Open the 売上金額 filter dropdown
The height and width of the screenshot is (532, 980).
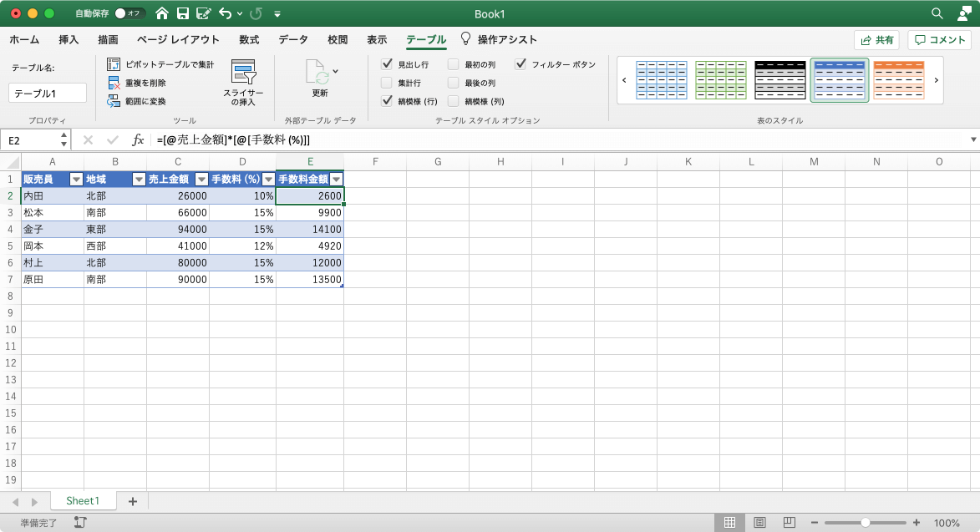(x=201, y=180)
